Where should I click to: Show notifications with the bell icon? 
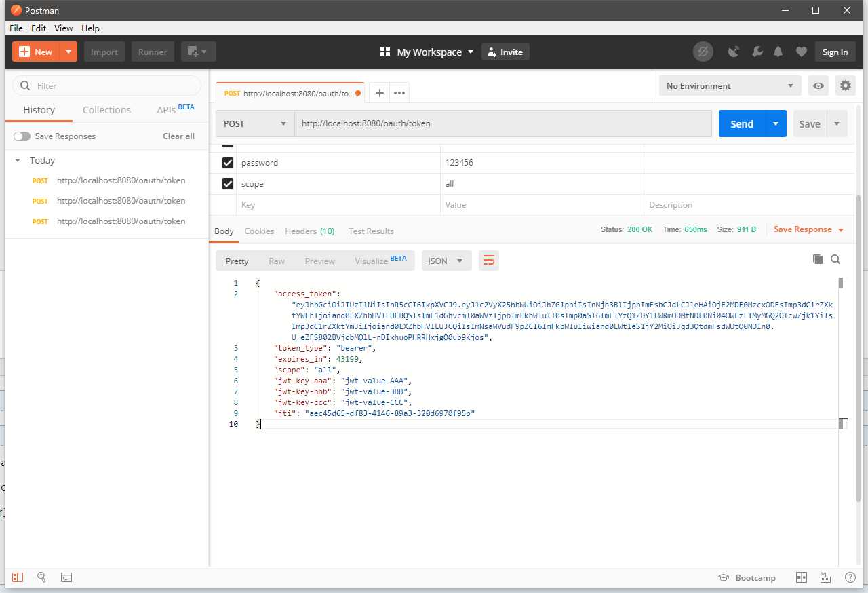pos(778,52)
